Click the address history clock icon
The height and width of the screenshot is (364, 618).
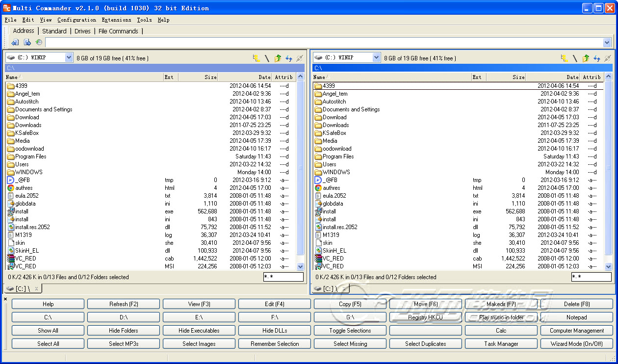[39, 43]
